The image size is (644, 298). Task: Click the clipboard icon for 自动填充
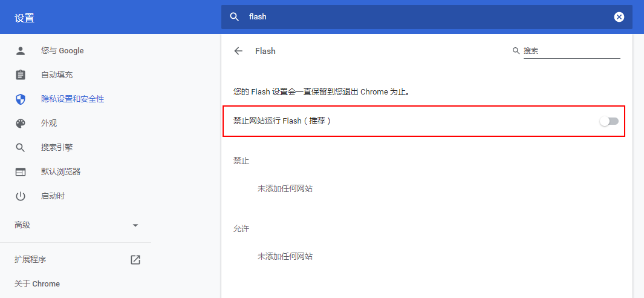click(21, 75)
